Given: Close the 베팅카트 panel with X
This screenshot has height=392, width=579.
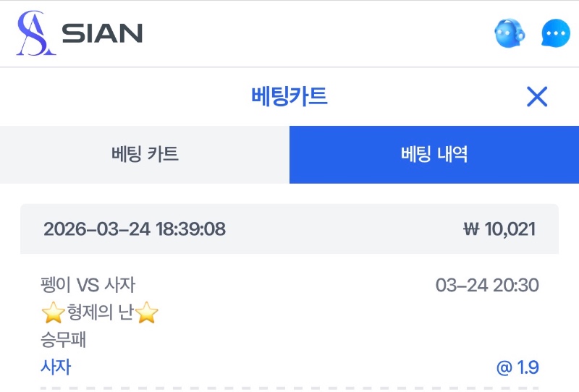Looking at the screenshot, I should pos(537,96).
